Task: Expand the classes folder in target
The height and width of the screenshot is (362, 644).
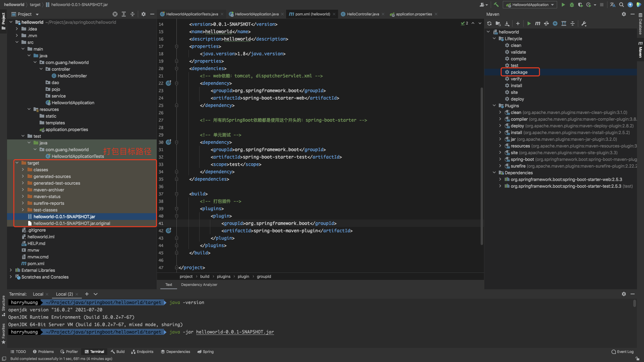Action: click(23, 170)
